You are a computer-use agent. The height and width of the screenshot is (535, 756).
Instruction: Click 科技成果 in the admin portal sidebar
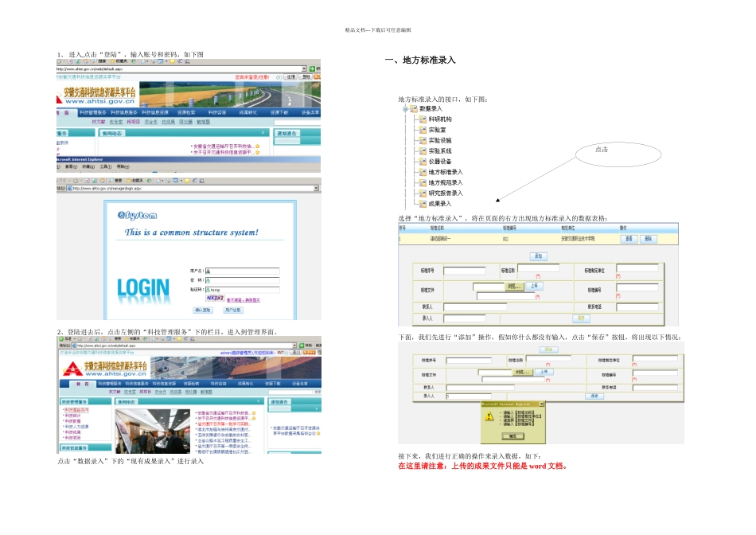(x=72, y=432)
